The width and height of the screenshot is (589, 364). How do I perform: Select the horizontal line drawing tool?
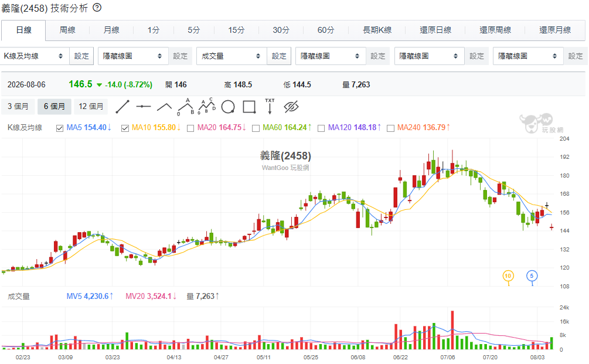(144, 107)
